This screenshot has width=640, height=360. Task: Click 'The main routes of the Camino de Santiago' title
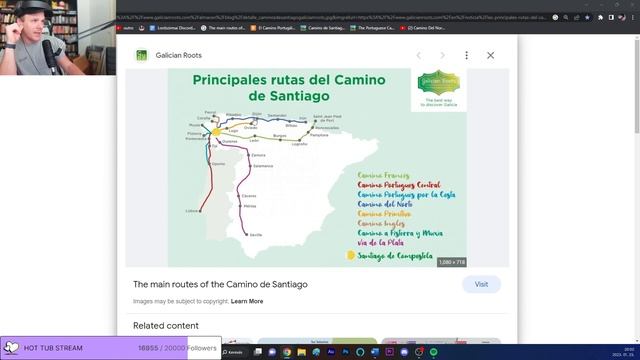click(x=220, y=284)
